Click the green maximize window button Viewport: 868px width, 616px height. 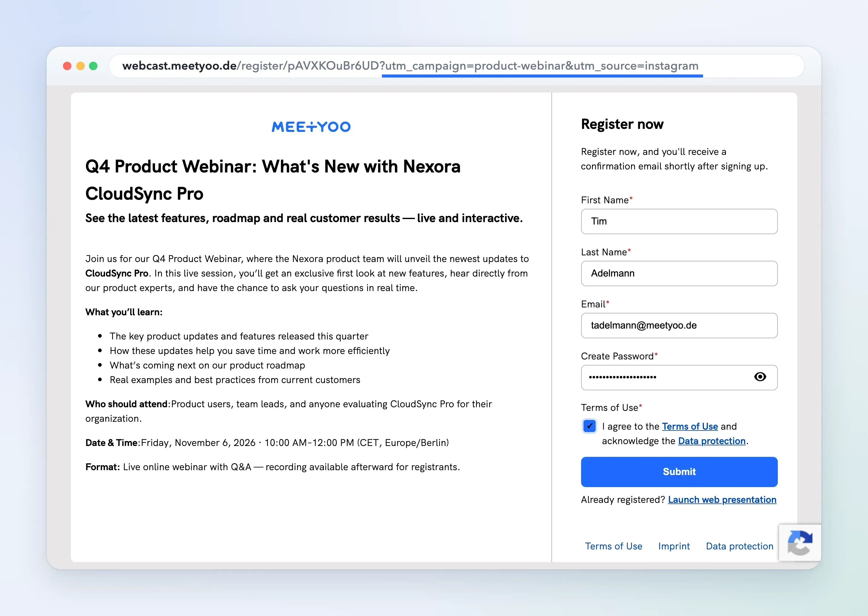(93, 66)
